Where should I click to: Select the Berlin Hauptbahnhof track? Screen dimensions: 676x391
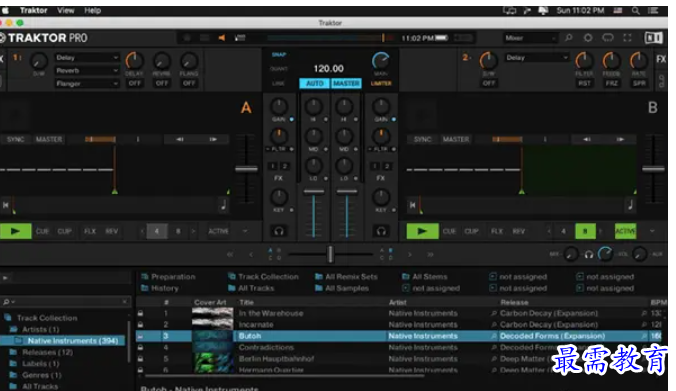click(x=276, y=359)
